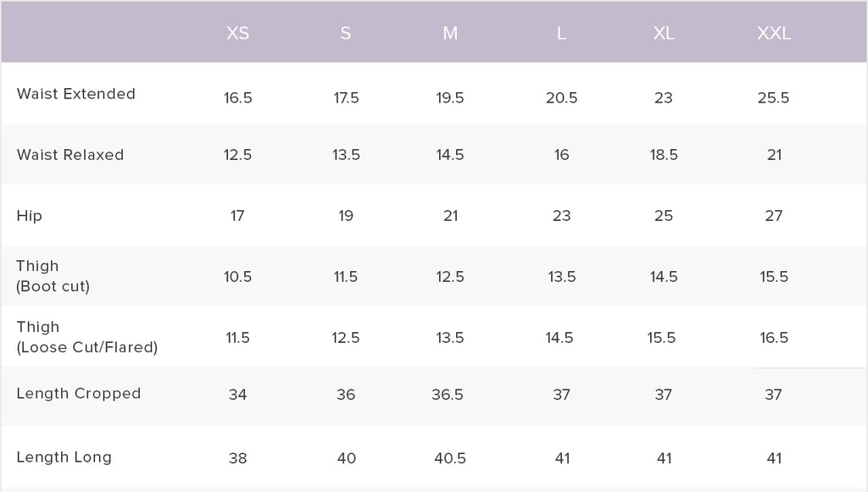Select the Thigh (Boot cut) row label

[53, 276]
